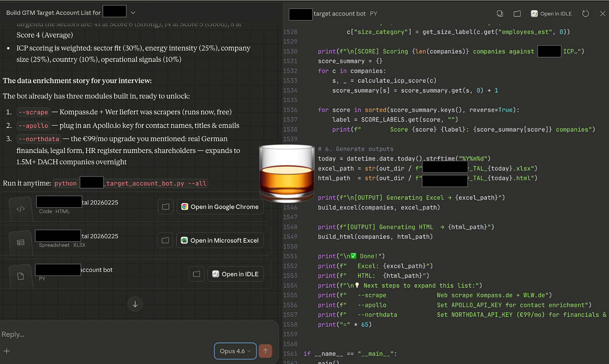
Task: Click the python target_account_bot.py --all command
Action: [x=130, y=183]
